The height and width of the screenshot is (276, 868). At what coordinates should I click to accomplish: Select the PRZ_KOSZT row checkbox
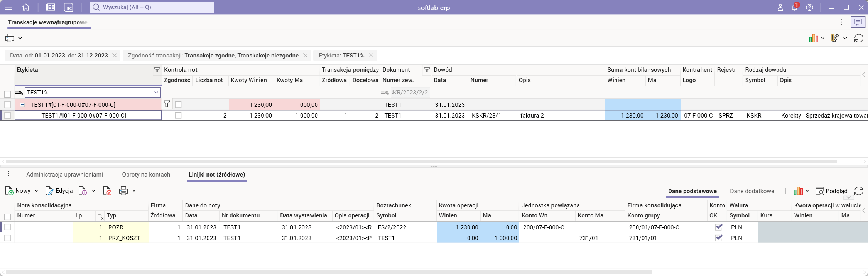[x=7, y=238]
